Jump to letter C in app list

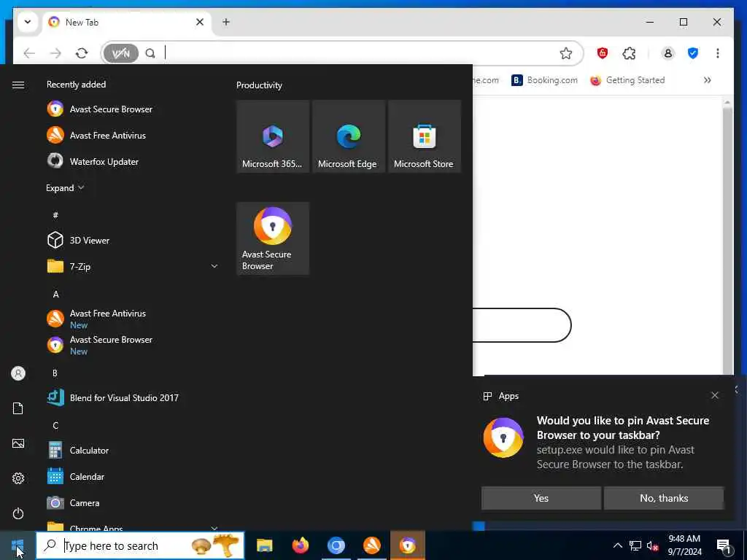click(x=55, y=425)
